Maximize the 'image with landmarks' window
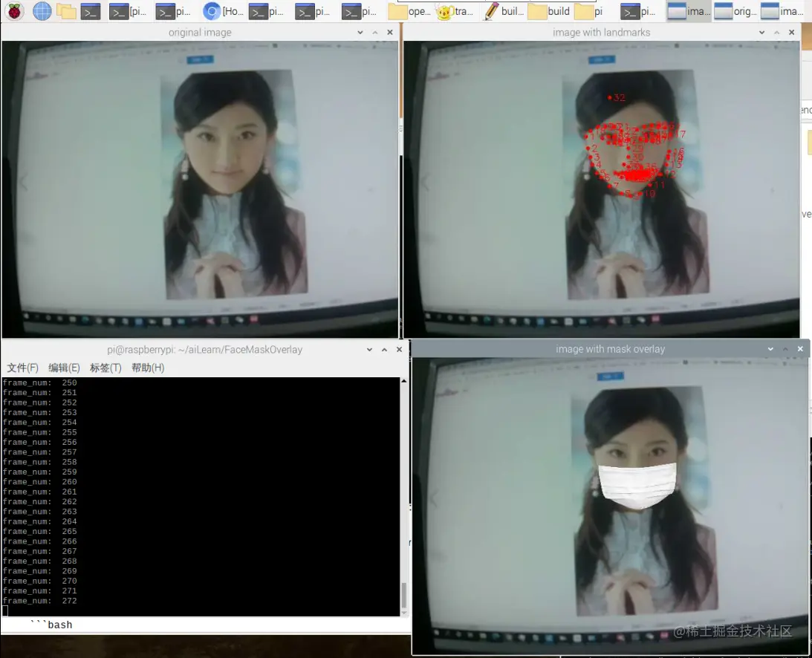 (777, 32)
